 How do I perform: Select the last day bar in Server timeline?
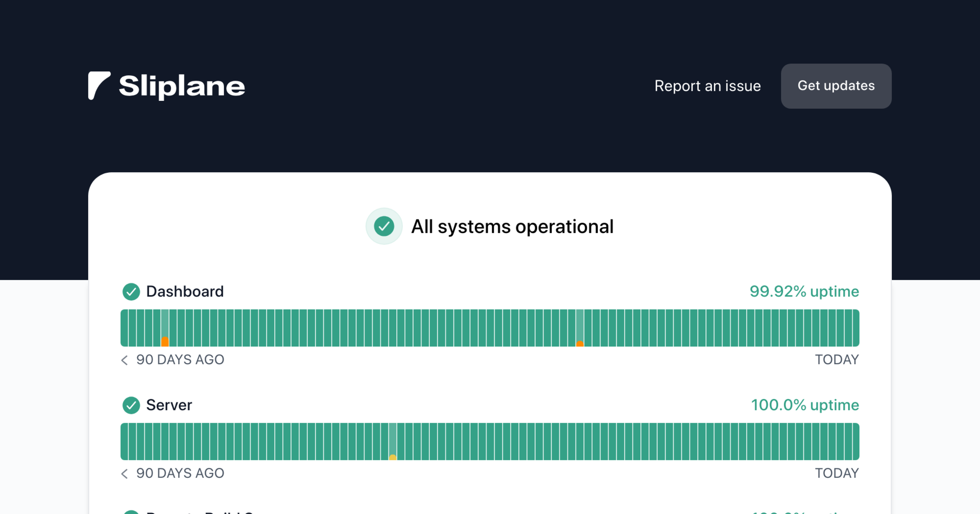pyautogui.click(x=855, y=441)
